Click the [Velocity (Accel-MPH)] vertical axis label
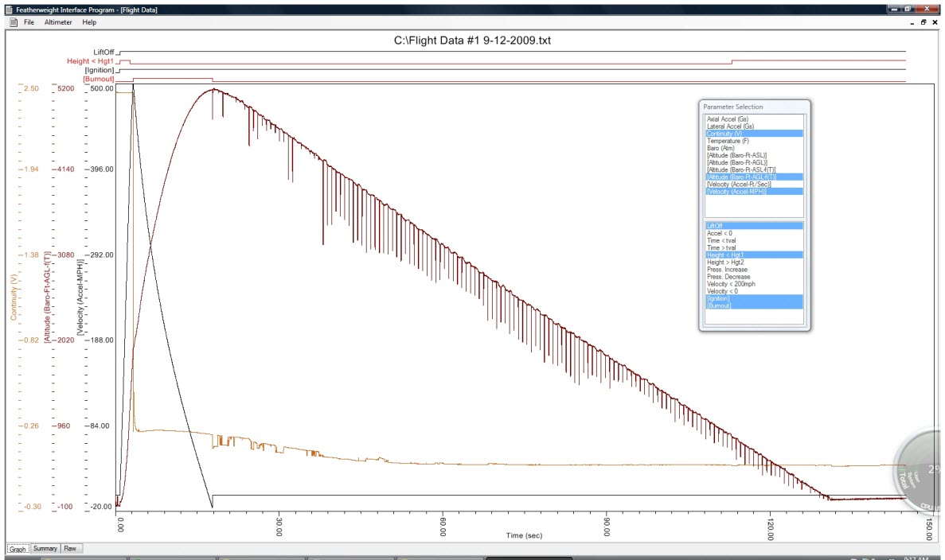The image size is (945, 560). (80, 297)
